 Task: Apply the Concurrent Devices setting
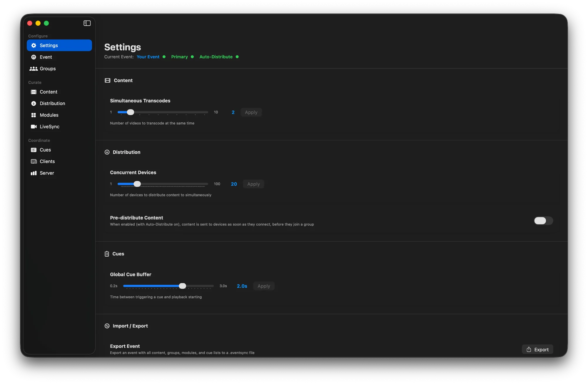(x=253, y=184)
